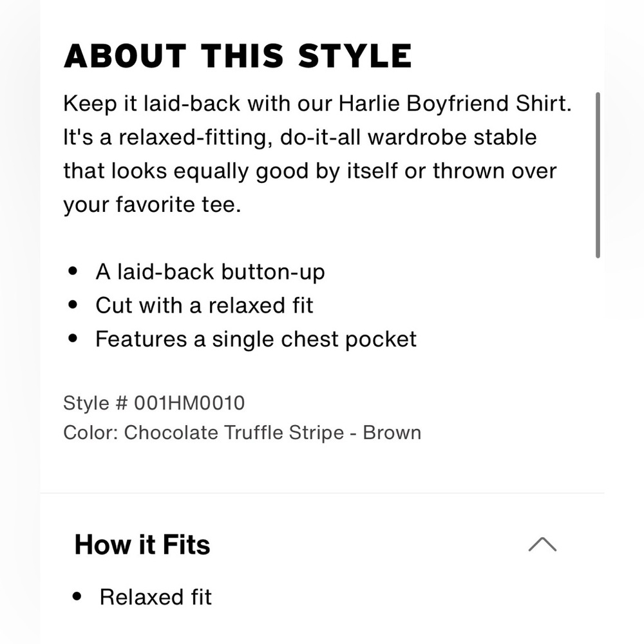
Task: Click the Relaxed fit bullet item
Action: pyautogui.click(x=156, y=597)
